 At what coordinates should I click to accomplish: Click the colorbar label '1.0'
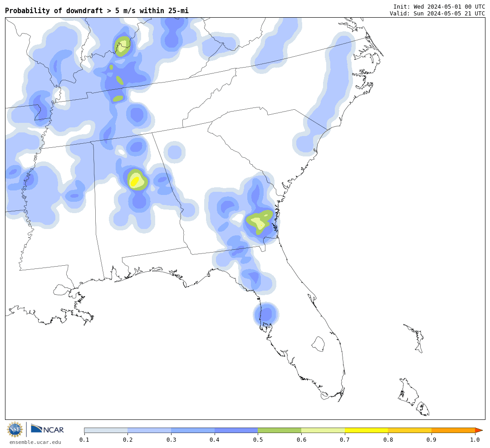click(x=475, y=440)
